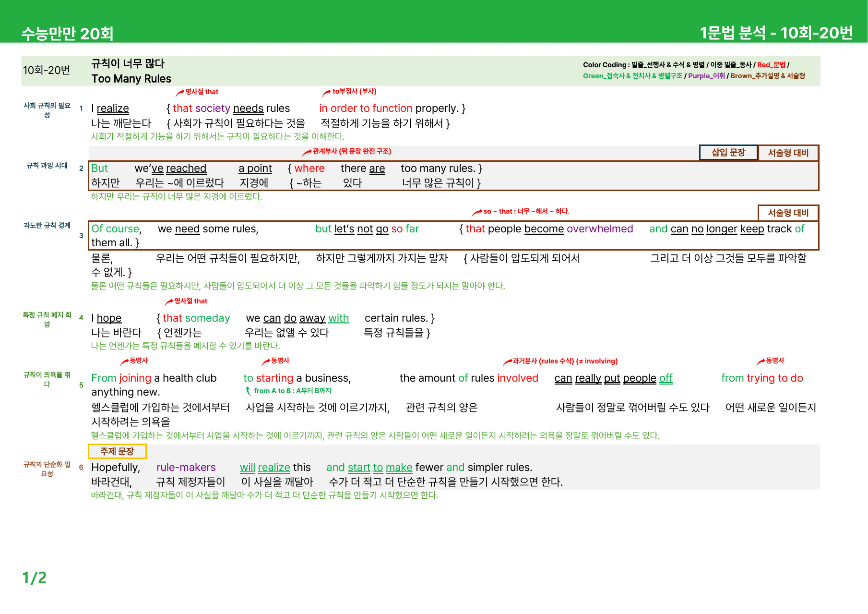Click green translation '하지만 우리는 규칙이 너무 많은 지경에 이르렀다.'

(177, 196)
